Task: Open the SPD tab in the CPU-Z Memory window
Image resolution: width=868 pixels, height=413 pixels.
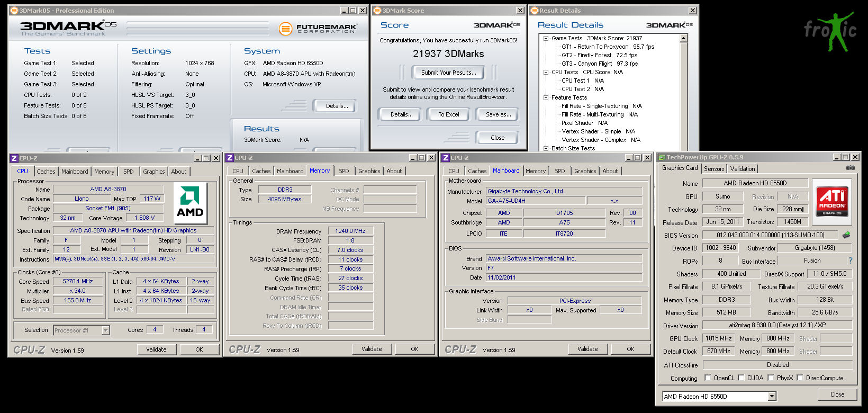Action: pos(344,171)
